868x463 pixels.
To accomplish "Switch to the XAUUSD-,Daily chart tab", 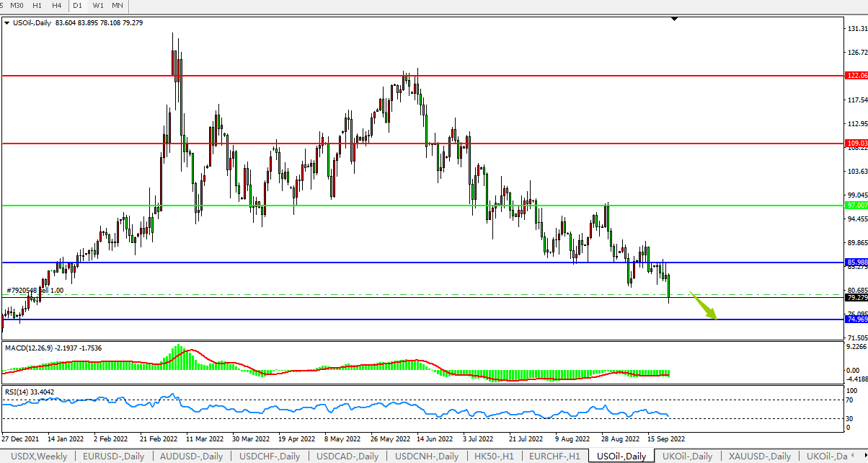I will [758, 457].
